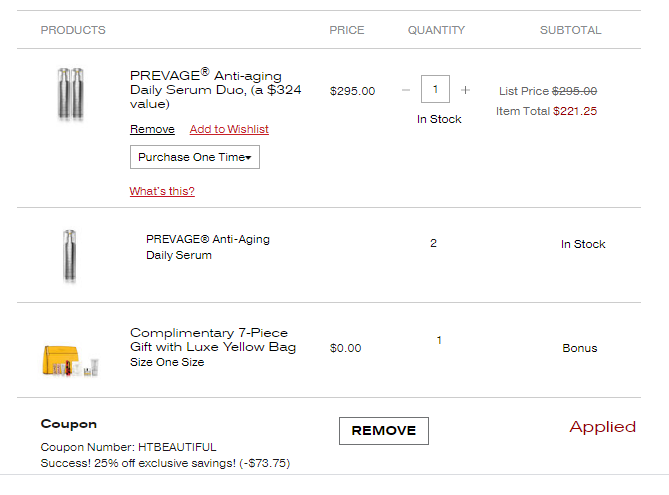Click the Item Total $221.25 text

click(x=546, y=111)
